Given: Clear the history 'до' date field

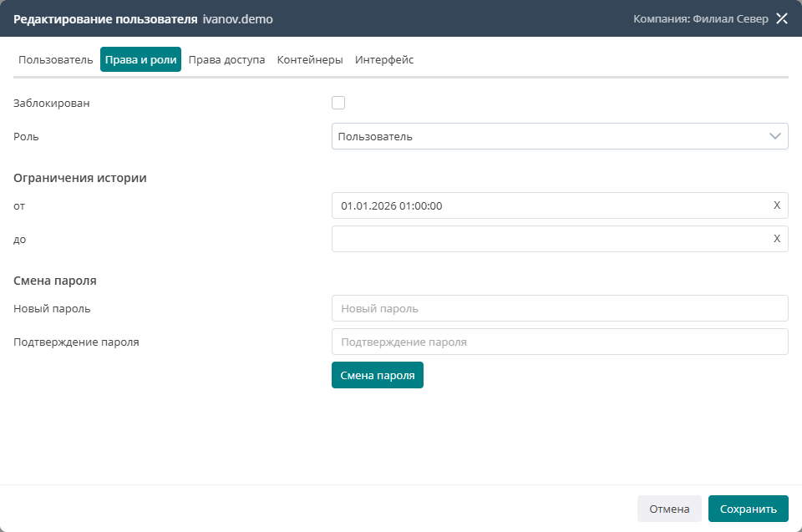Looking at the screenshot, I should click(x=777, y=238).
